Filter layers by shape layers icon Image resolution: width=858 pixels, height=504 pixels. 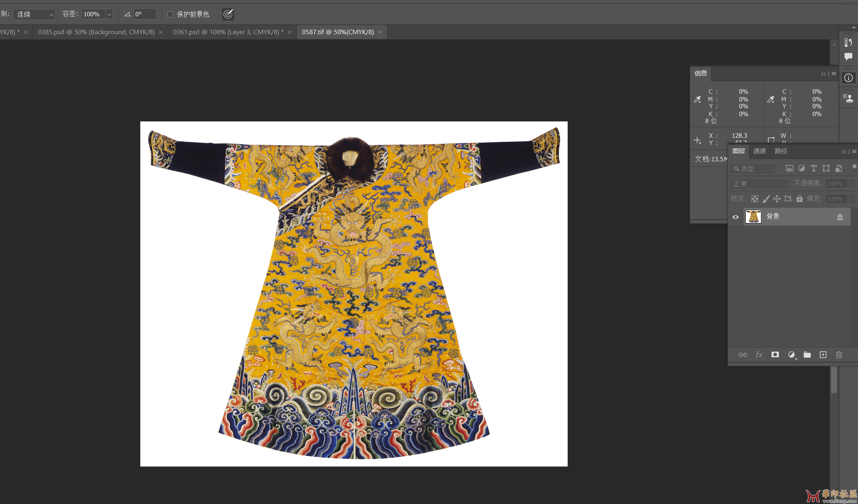point(826,168)
